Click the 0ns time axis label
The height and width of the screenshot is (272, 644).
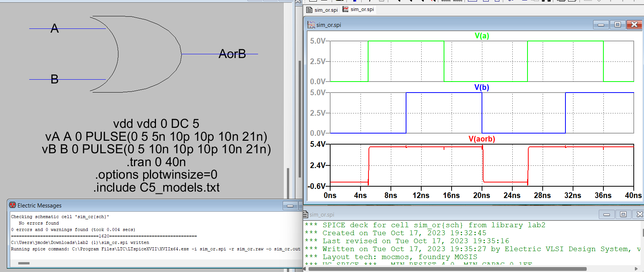330,195
